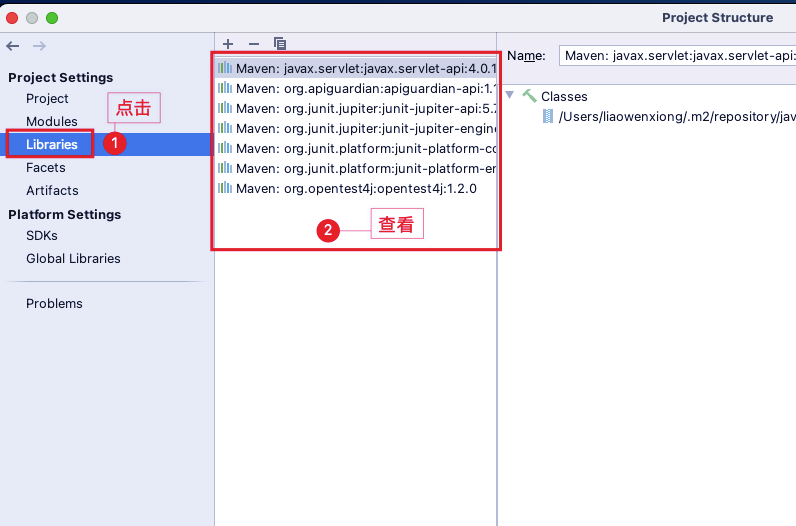Select Libraries in Project Settings
Image resolution: width=796 pixels, height=526 pixels.
click(52, 144)
